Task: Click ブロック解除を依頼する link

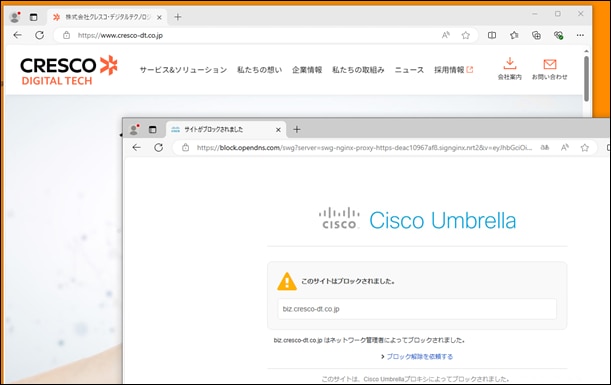Action: coord(419,357)
